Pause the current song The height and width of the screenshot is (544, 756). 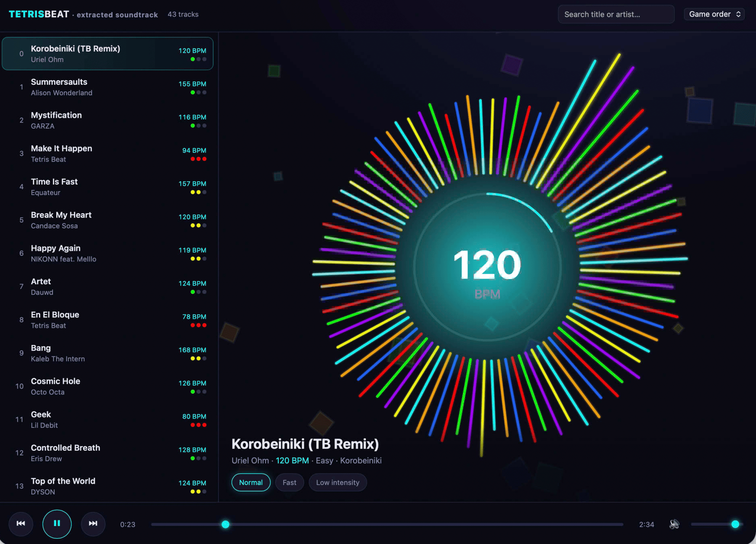tap(57, 523)
